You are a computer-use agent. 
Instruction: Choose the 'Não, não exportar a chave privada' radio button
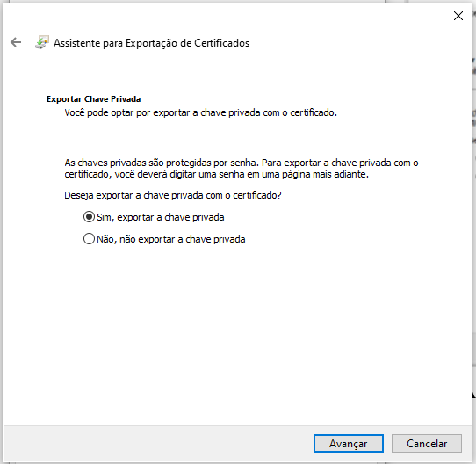pyautogui.click(x=89, y=239)
